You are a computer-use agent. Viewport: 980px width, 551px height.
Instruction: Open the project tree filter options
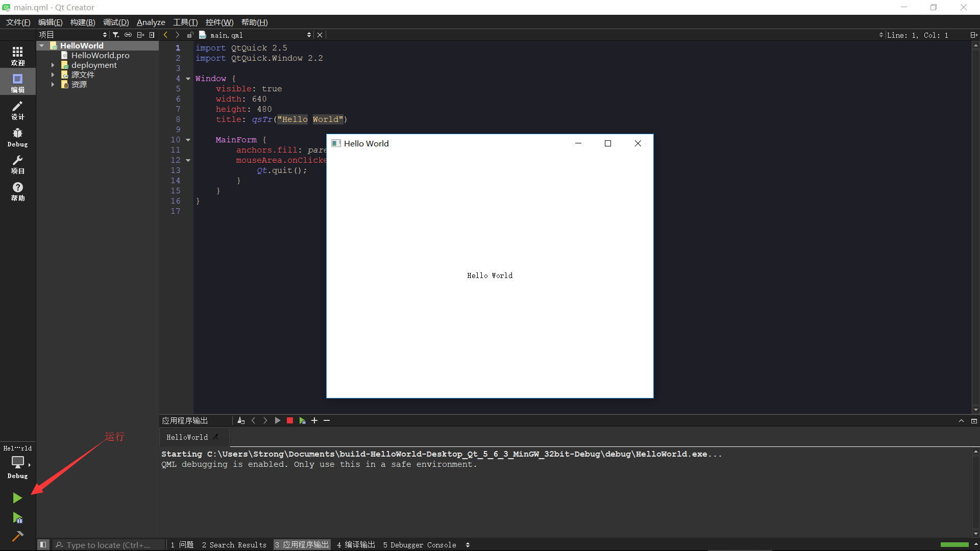tap(116, 35)
